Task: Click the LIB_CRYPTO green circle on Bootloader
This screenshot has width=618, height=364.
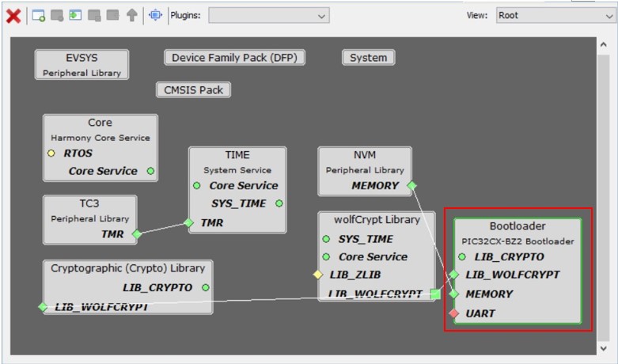Action: [462, 257]
